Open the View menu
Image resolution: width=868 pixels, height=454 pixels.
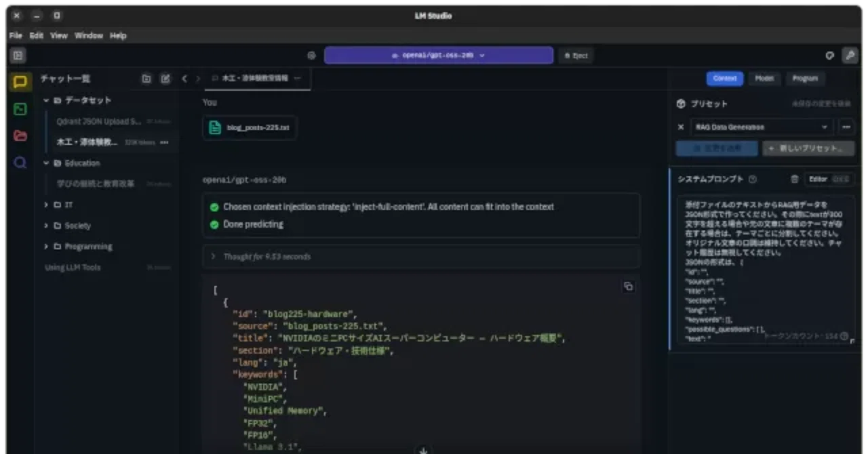(x=59, y=35)
